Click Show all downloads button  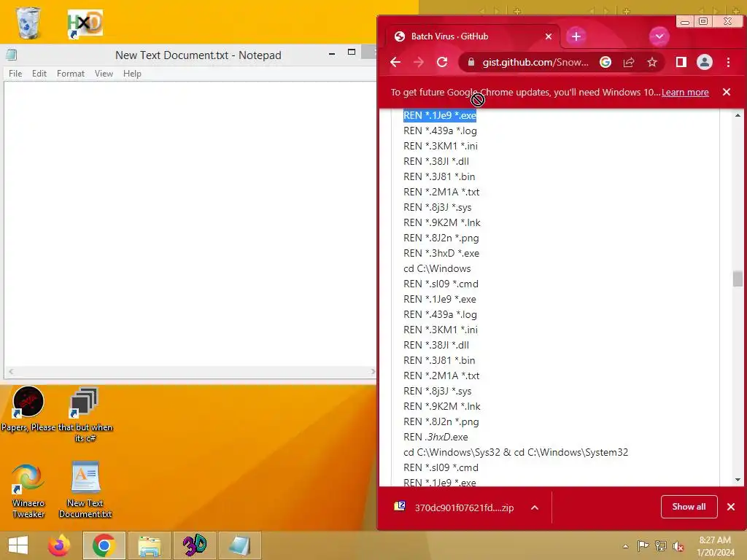click(x=689, y=507)
